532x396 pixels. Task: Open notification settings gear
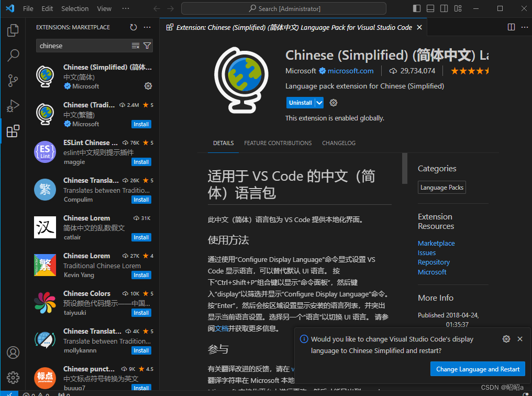[506, 339]
